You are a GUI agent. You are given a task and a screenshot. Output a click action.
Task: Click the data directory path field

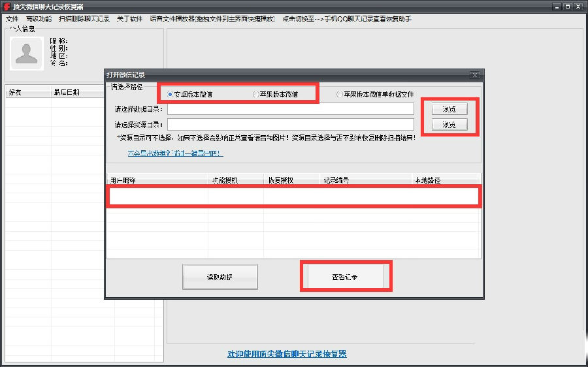click(291, 109)
